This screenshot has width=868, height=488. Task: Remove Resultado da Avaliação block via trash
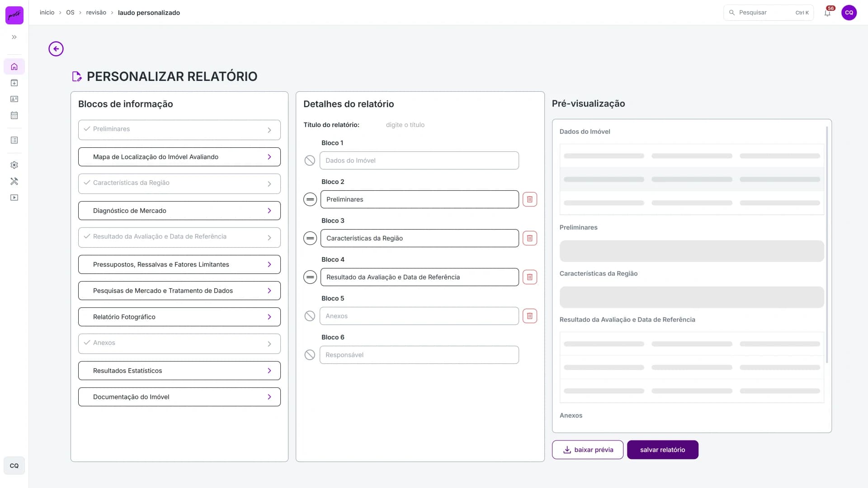530,277
